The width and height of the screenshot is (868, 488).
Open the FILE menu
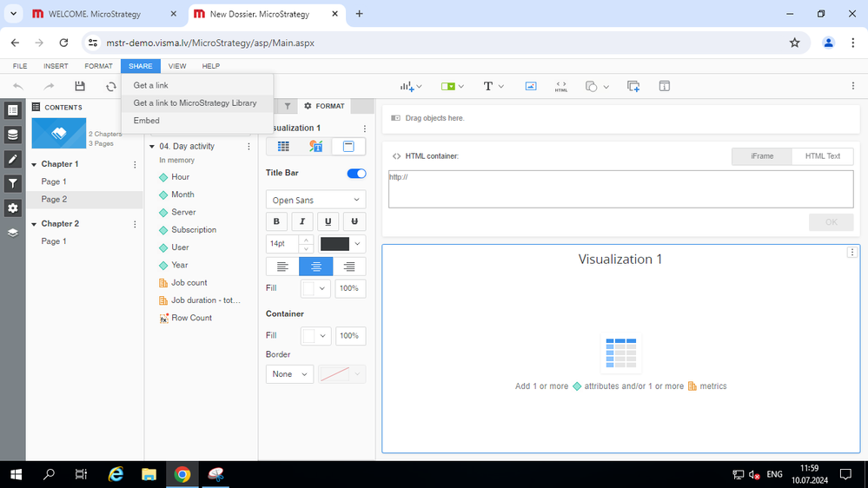[x=20, y=66]
